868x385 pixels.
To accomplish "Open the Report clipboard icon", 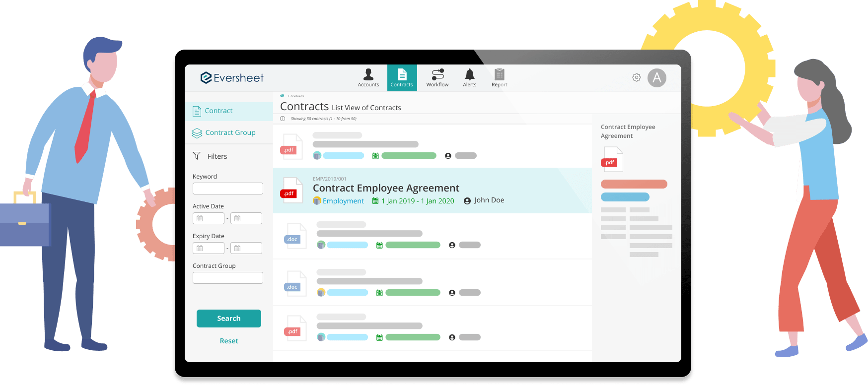I will pos(499,75).
